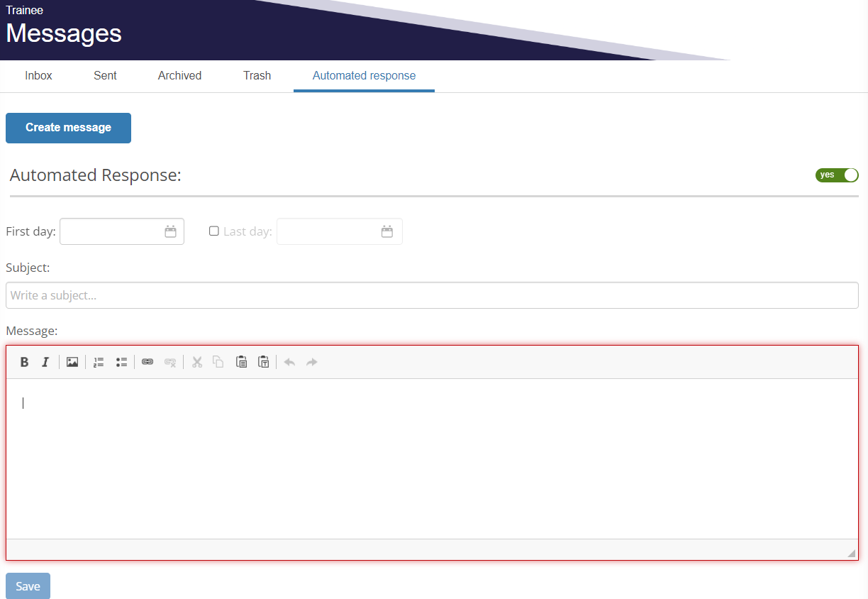Open the First day calendar picker icon

pyautogui.click(x=170, y=231)
